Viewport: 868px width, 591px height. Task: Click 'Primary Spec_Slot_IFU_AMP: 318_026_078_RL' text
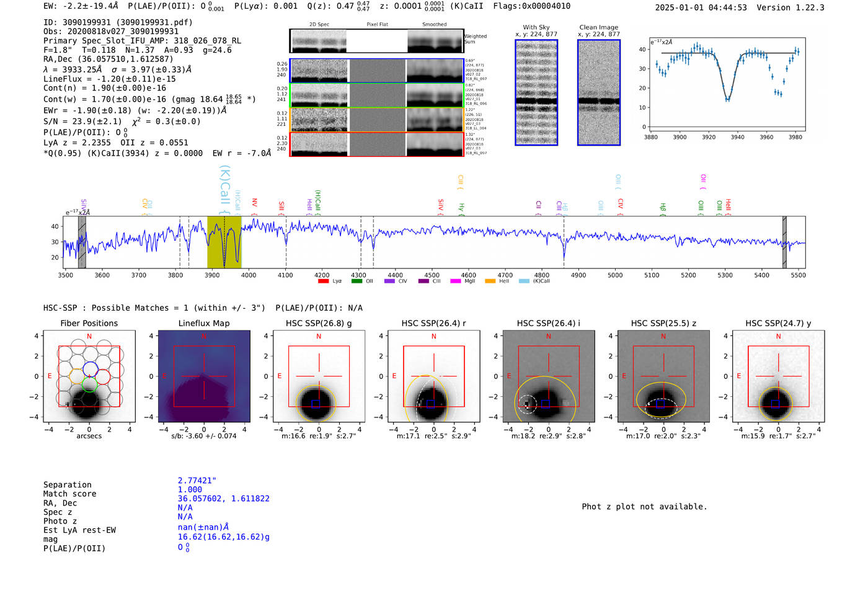tap(142, 41)
